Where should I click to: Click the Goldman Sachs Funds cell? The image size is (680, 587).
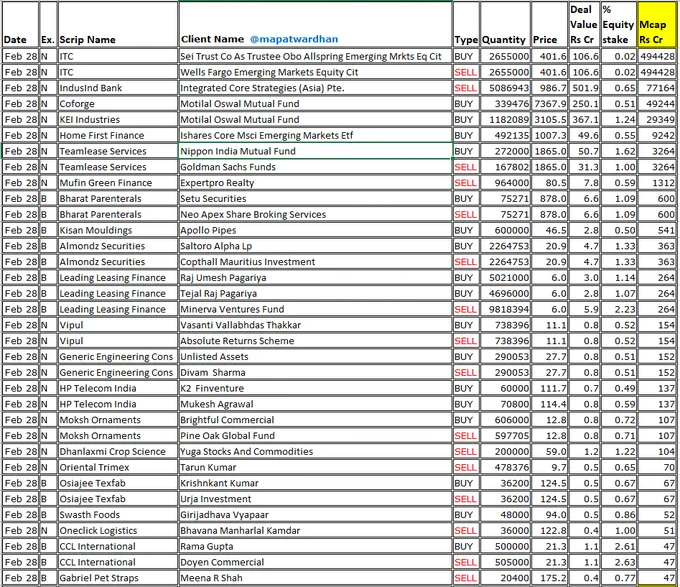(315, 167)
